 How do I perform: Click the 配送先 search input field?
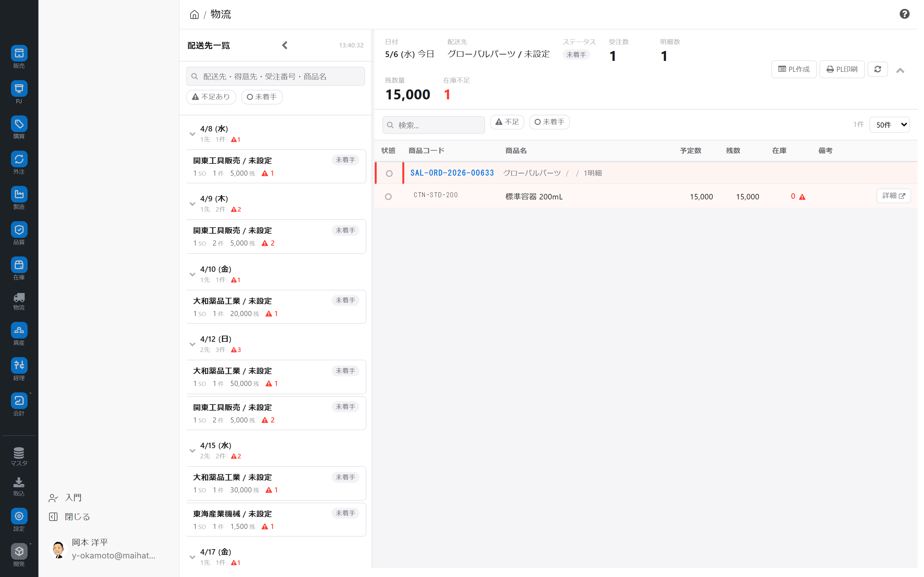(275, 76)
